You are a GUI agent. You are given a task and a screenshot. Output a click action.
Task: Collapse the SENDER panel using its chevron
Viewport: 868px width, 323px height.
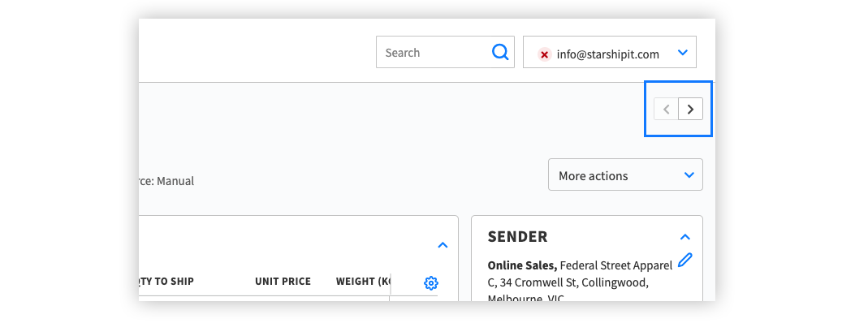pyautogui.click(x=684, y=237)
